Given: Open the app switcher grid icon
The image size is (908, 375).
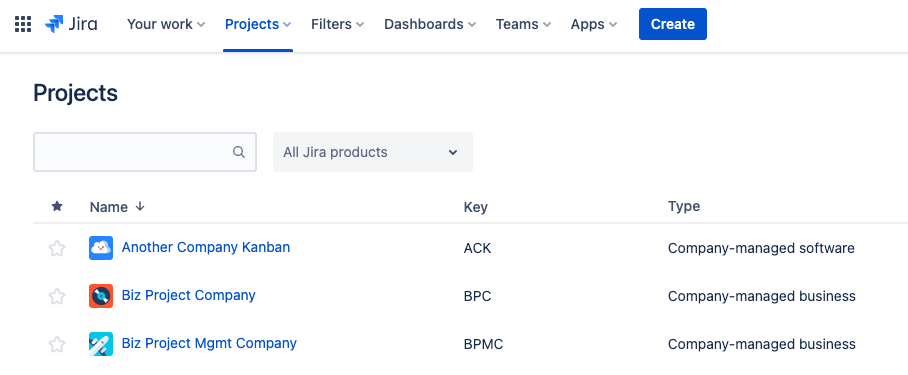Looking at the screenshot, I should click(x=23, y=24).
